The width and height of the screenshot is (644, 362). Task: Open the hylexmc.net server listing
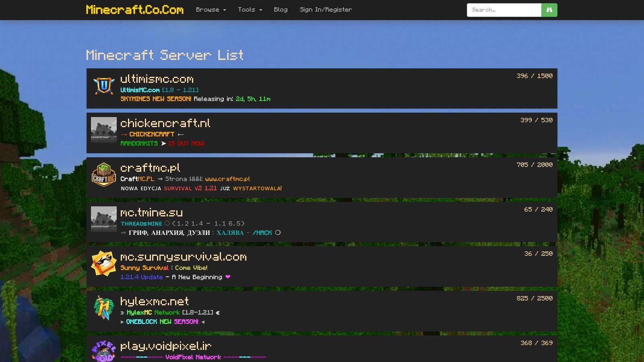coord(154,302)
